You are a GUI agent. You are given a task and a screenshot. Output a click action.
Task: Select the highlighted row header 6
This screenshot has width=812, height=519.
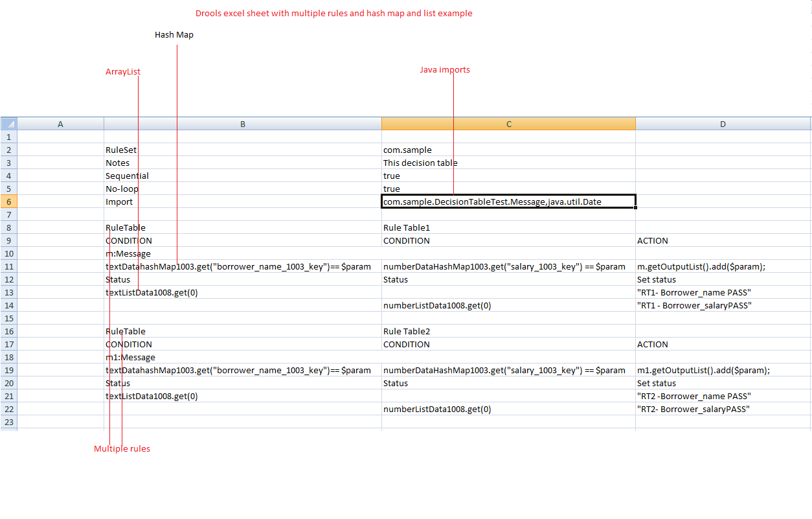click(x=8, y=202)
